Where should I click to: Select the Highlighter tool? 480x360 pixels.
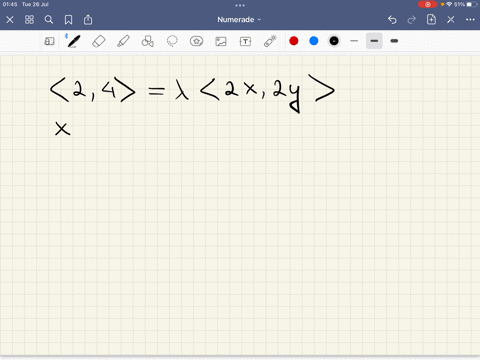pyautogui.click(x=123, y=41)
